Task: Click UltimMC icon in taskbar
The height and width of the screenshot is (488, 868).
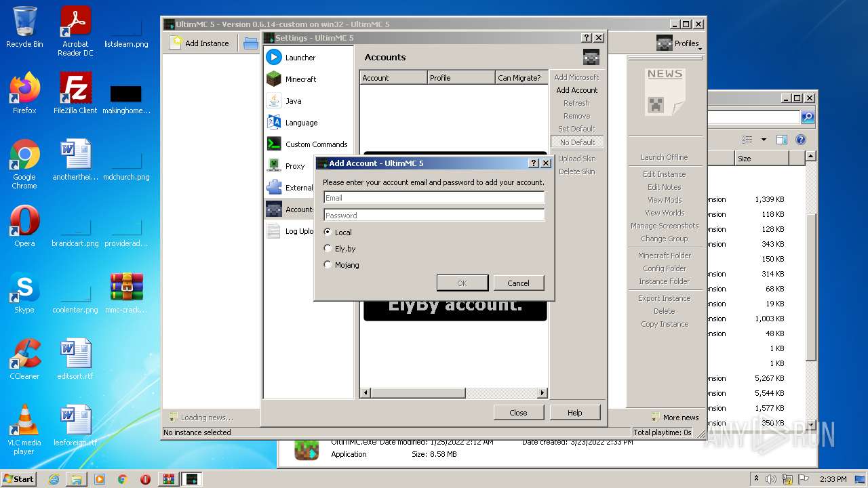Action: click(192, 479)
